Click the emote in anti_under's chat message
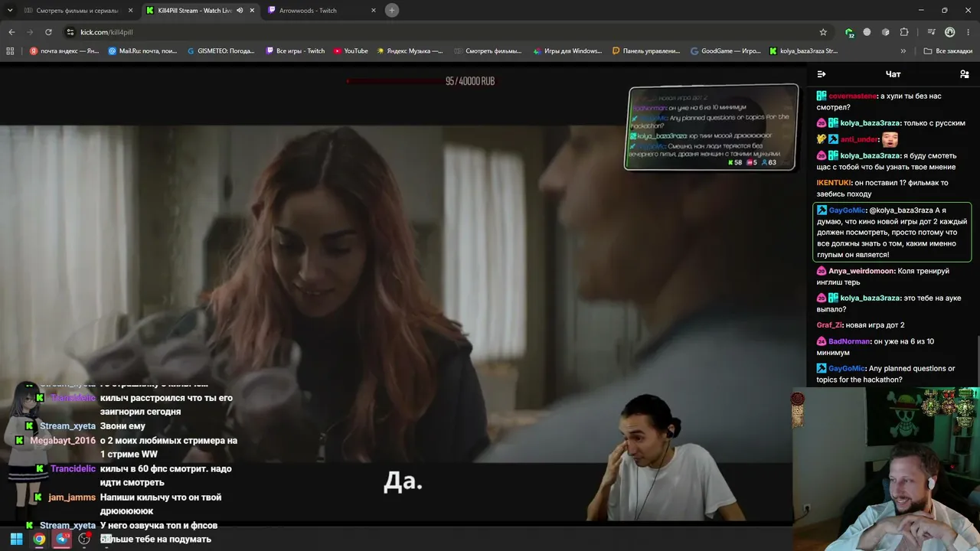The height and width of the screenshot is (551, 980). click(x=890, y=139)
